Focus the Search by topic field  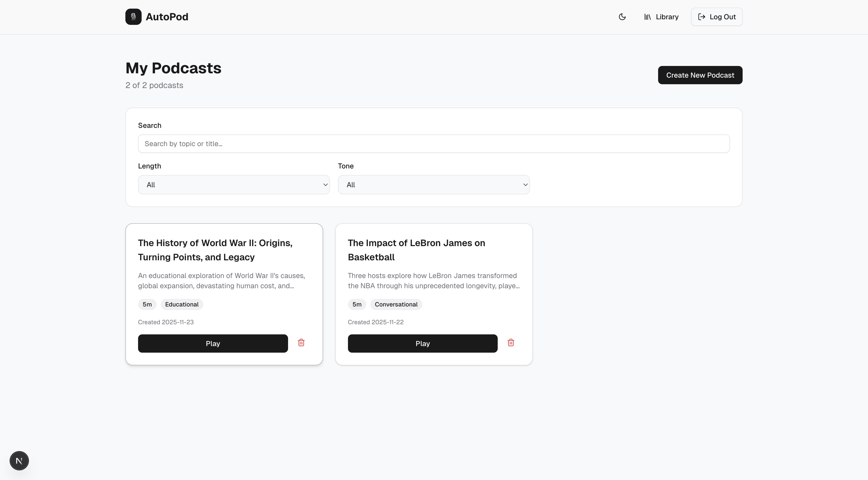(x=433, y=144)
